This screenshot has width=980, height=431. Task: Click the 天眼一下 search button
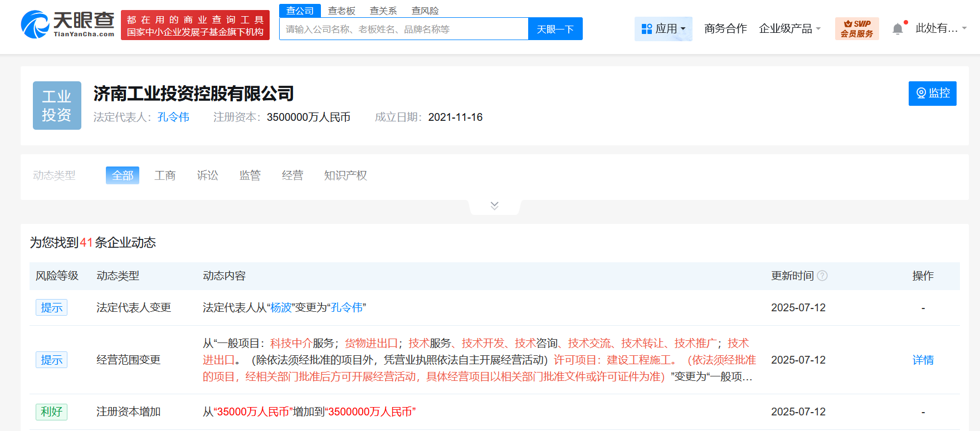[x=555, y=29]
